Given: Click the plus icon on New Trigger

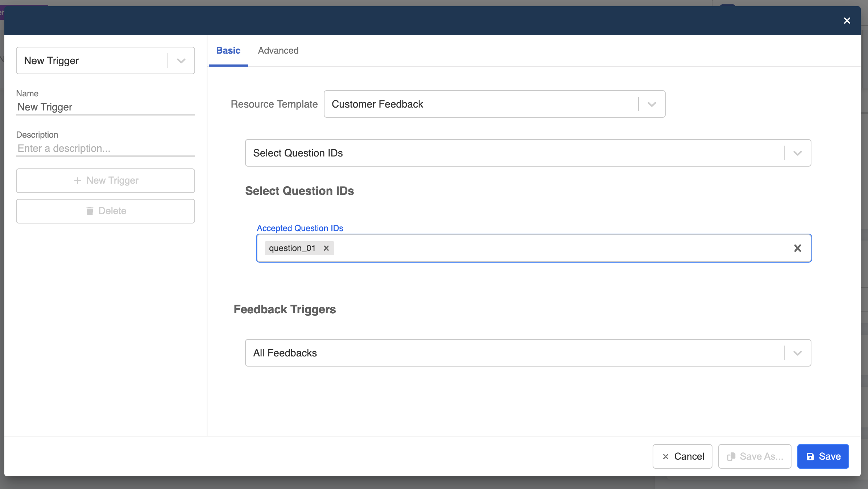Looking at the screenshot, I should pyautogui.click(x=77, y=180).
